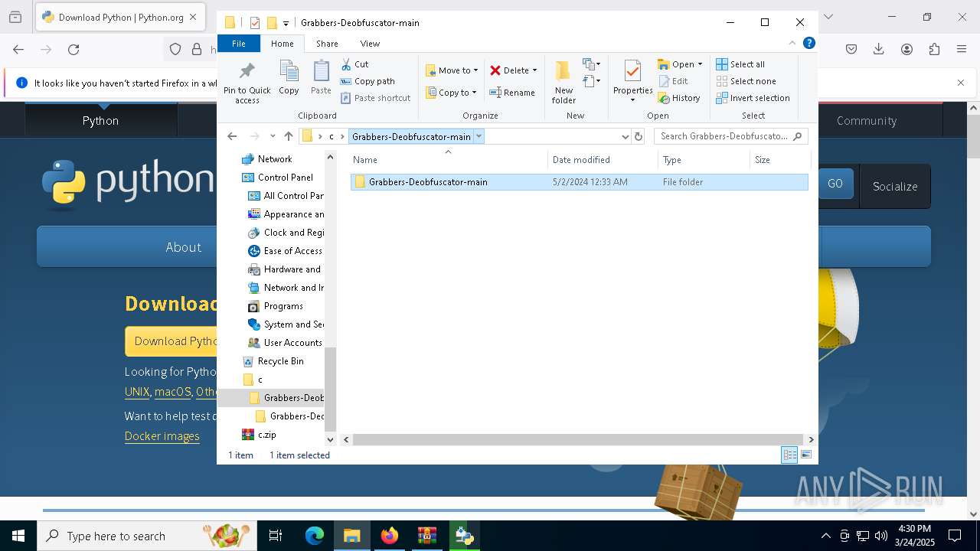This screenshot has width=980, height=551.
Task: Collapse the Explorer ribbon
Action: 792,44
